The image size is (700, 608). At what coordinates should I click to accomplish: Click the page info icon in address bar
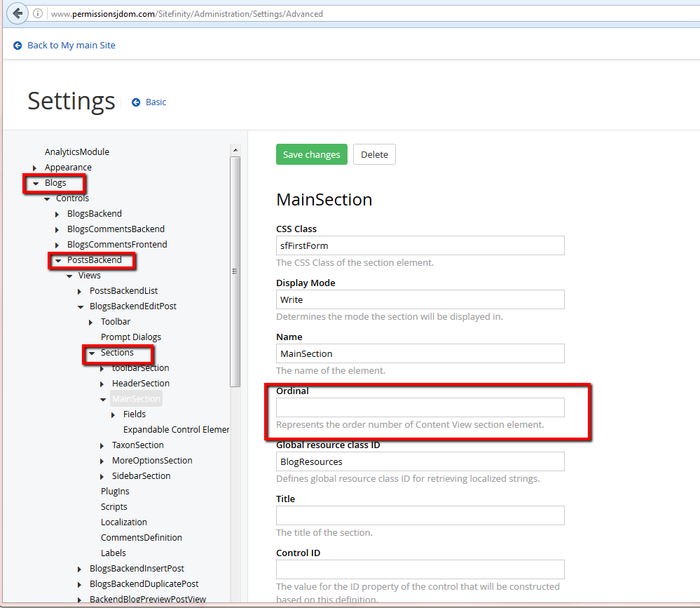(x=37, y=13)
